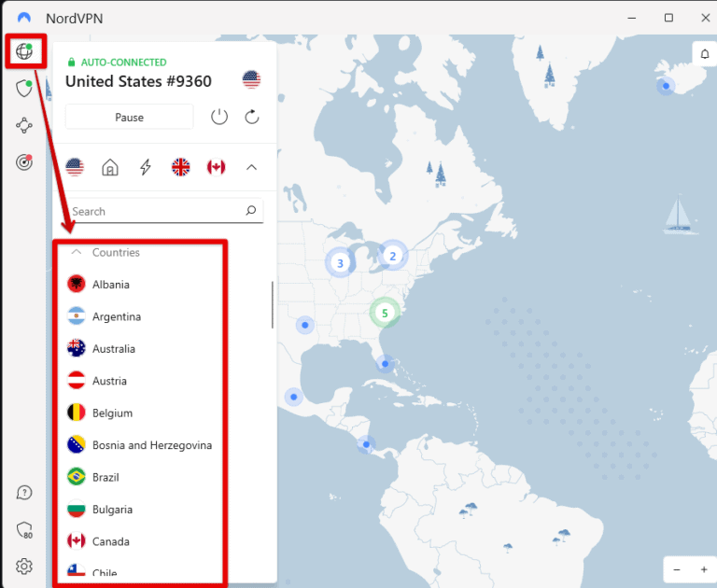Screen dimensions: 717x588
Task: Collapse the shortcut row chevron
Action: pyautogui.click(x=251, y=167)
